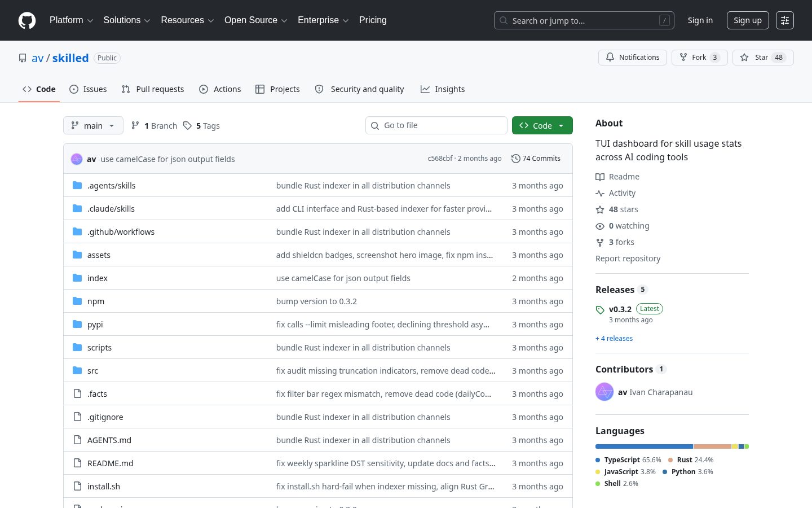Click the star icon in Star button
This screenshot has height=508, width=812.
pos(744,58)
